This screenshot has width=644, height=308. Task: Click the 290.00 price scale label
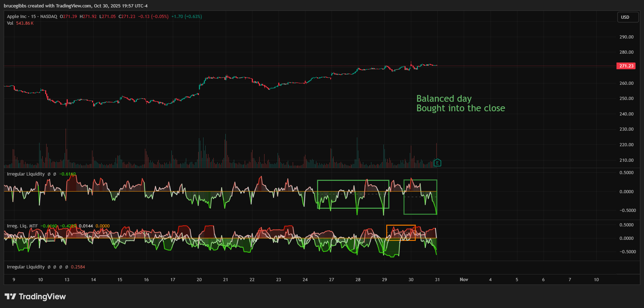(x=626, y=37)
